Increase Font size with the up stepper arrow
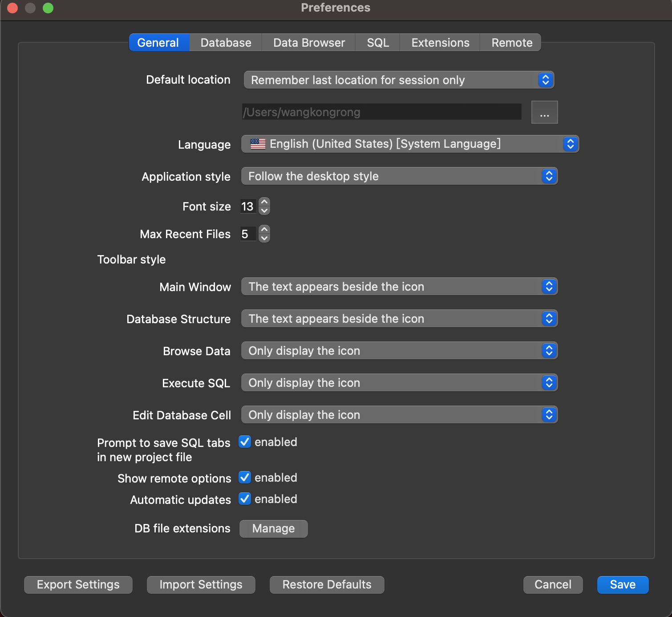The image size is (672, 617). pyautogui.click(x=264, y=202)
